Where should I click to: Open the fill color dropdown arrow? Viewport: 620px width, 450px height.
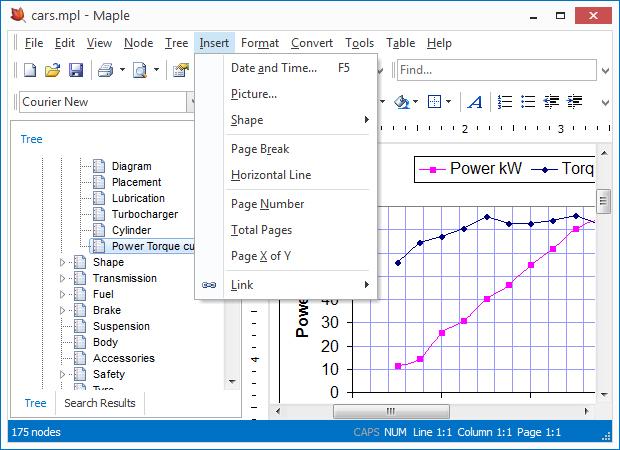pyautogui.click(x=415, y=102)
